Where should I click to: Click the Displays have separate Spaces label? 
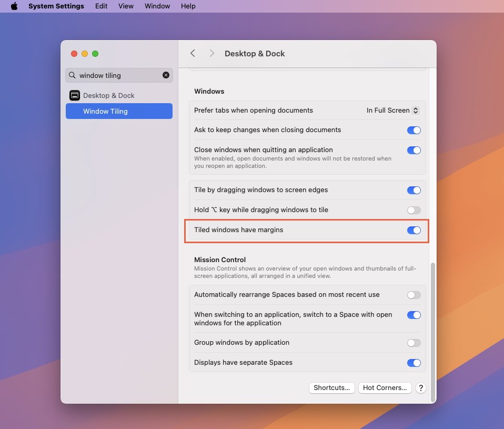244,363
